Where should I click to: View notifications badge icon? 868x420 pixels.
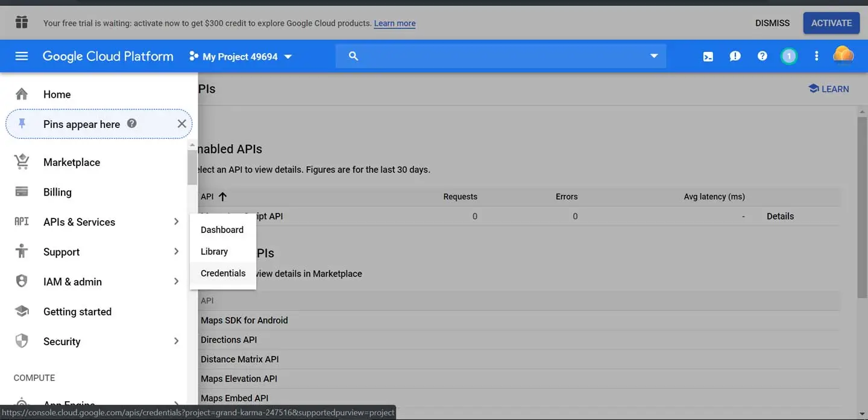(x=788, y=56)
